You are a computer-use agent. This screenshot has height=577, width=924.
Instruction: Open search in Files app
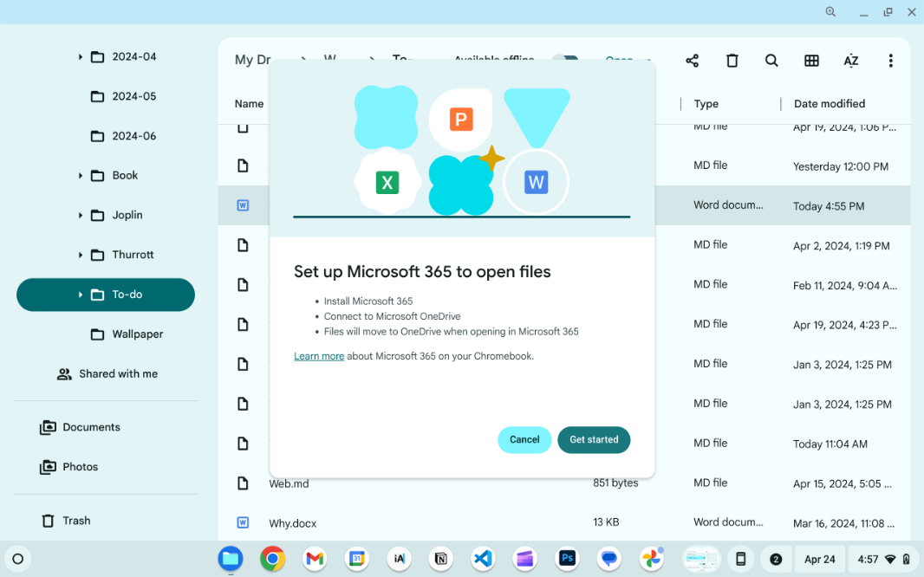(x=771, y=61)
